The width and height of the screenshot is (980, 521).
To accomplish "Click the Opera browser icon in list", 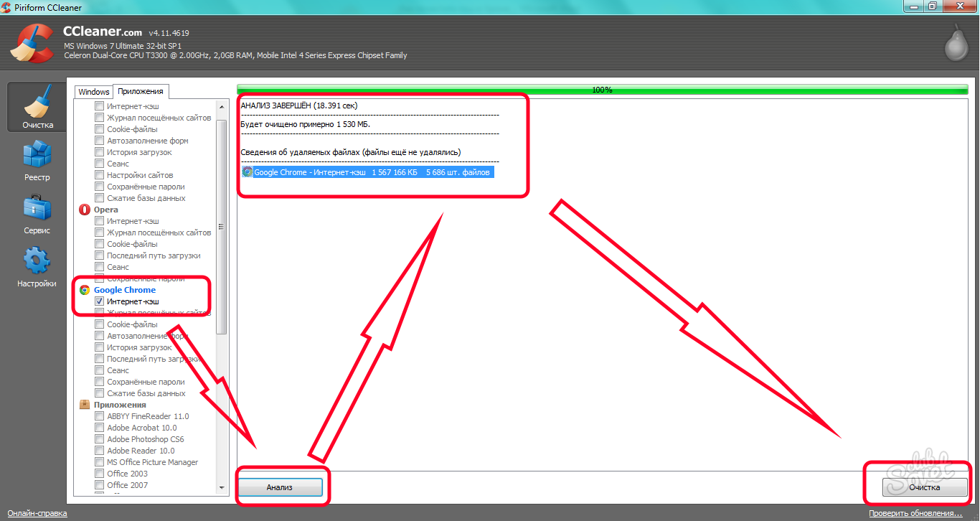I will (85, 210).
